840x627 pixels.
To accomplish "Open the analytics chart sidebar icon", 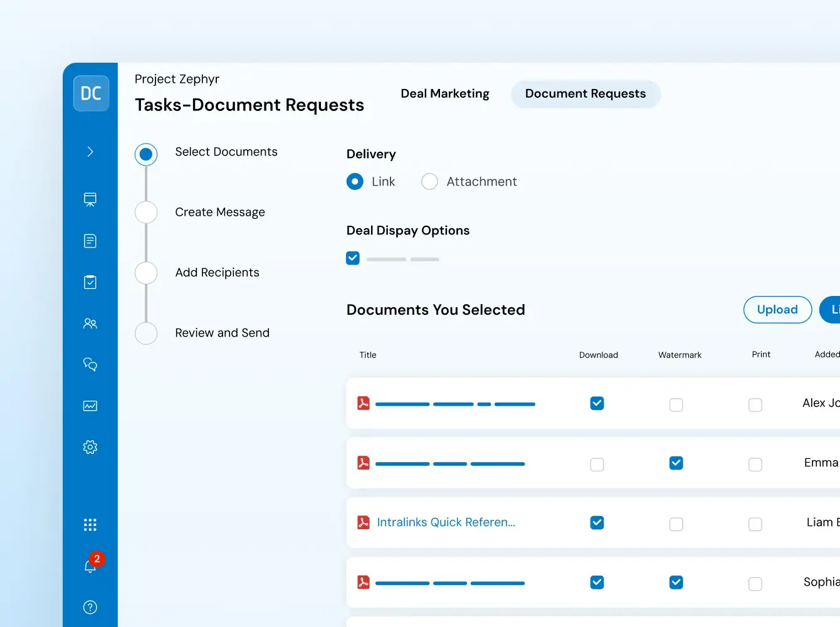I will point(90,406).
